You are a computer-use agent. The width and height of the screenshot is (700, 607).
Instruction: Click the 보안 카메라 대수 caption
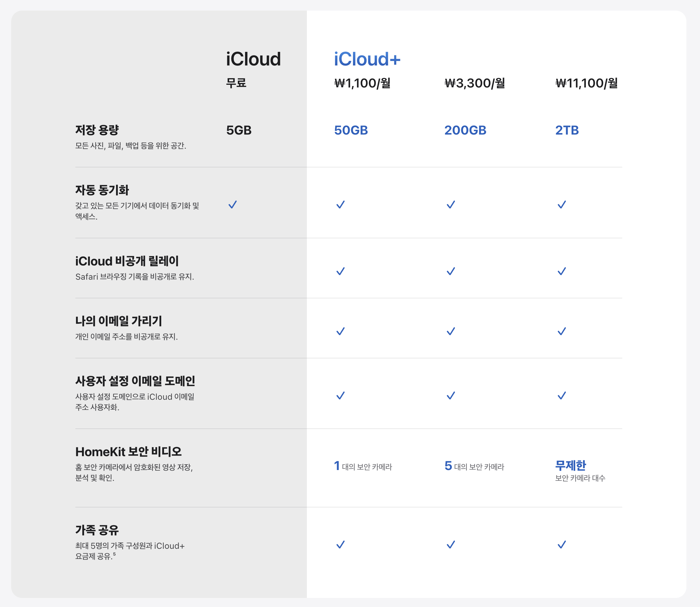pos(581,478)
